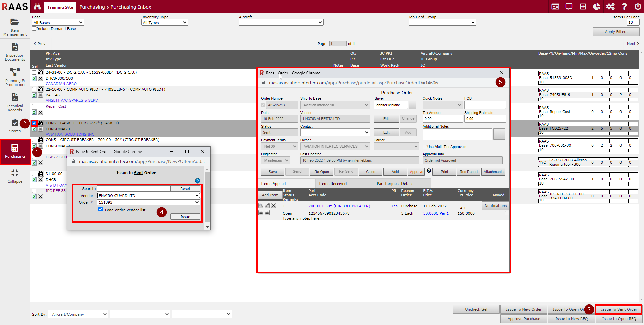Expand the Vendor dropdown ENVIRO GUARD LTD
This screenshot has width=644, height=325.
pyautogui.click(x=148, y=196)
